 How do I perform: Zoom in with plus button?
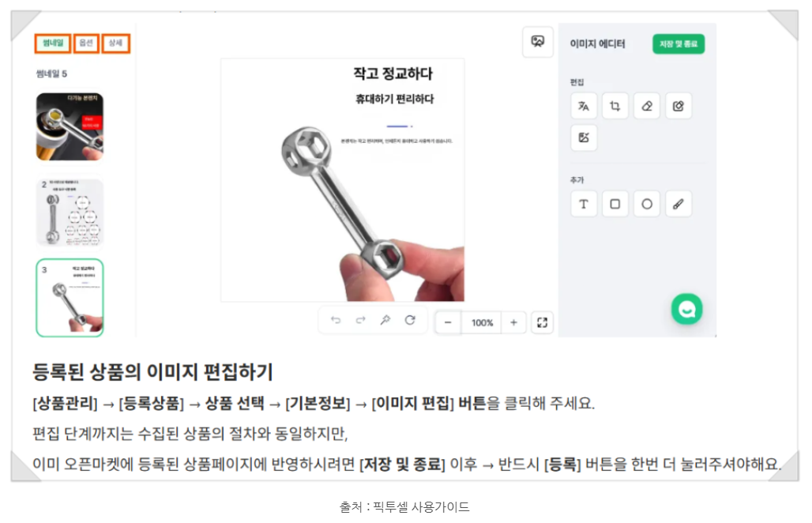click(x=513, y=323)
